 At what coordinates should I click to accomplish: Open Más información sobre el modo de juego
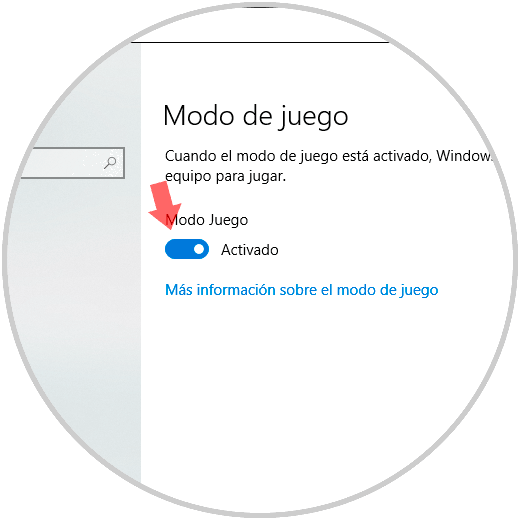(302, 290)
